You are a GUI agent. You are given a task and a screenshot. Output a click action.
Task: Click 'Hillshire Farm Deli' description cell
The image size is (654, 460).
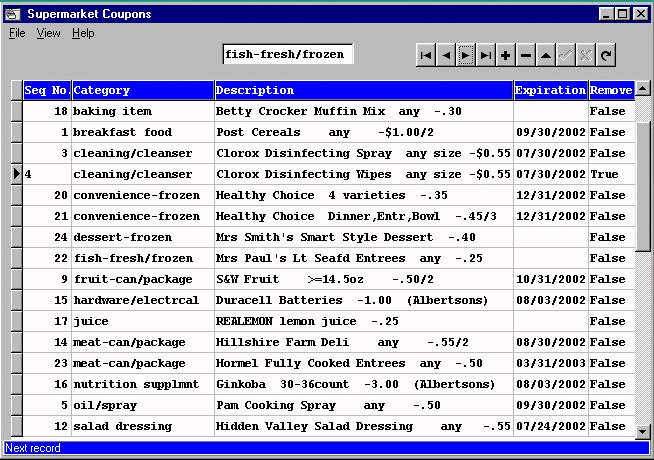point(364,342)
